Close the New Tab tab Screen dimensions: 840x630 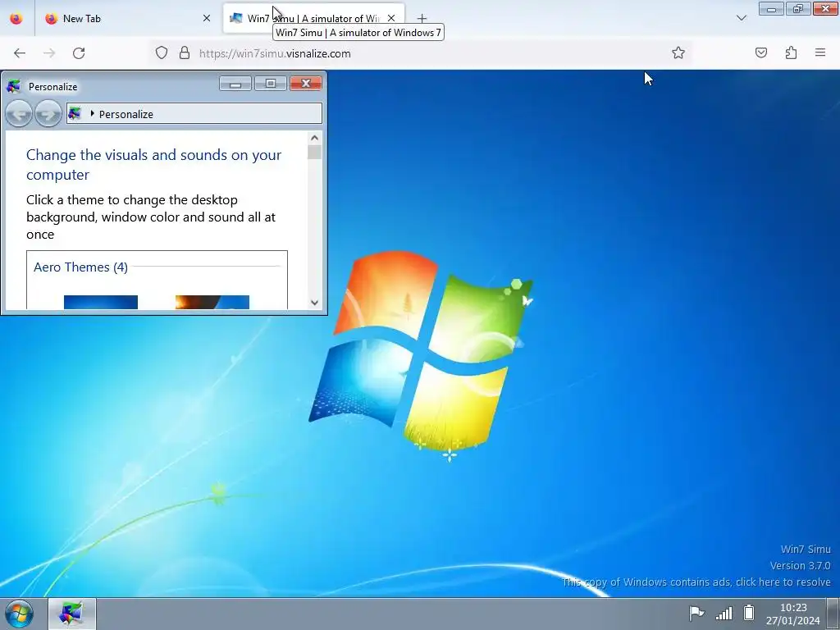[207, 18]
